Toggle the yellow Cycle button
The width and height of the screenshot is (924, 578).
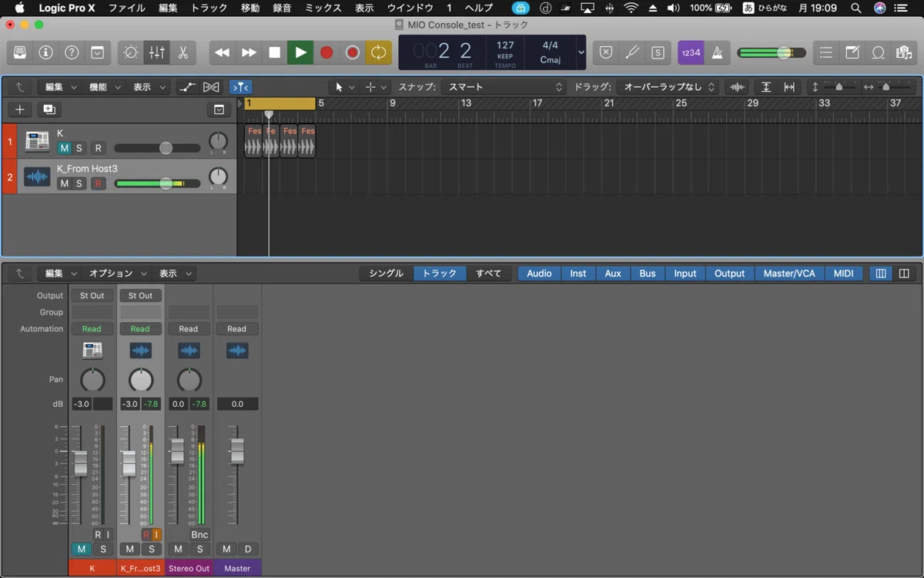pyautogui.click(x=379, y=52)
